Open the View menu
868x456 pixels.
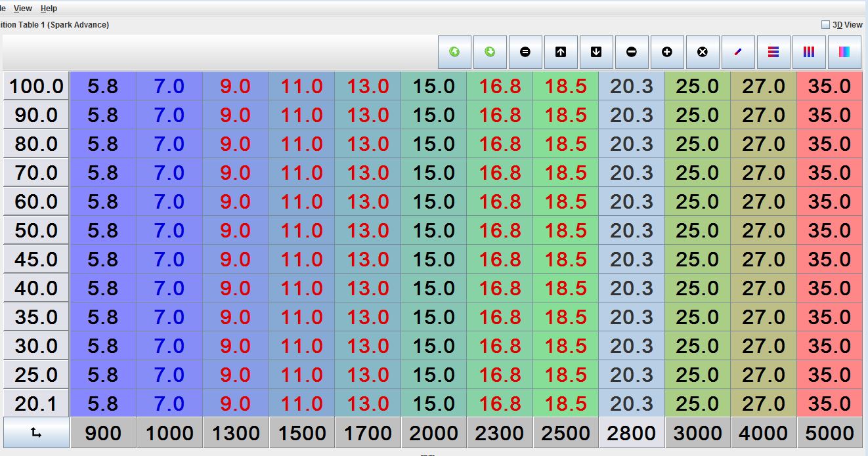(x=22, y=9)
